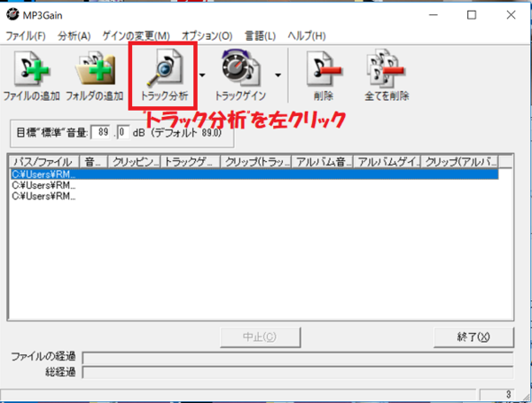Maximize the MP3Gain window
The height and width of the screenshot is (403, 532).
472,15
